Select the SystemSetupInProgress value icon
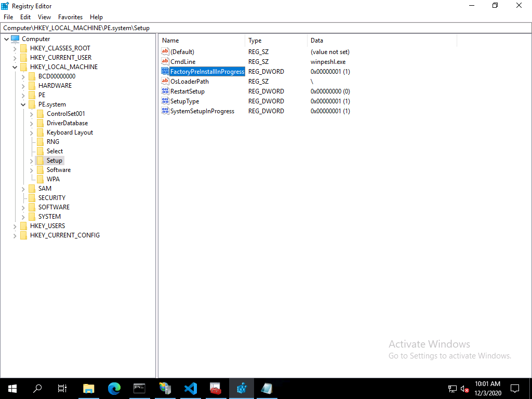 (x=165, y=111)
